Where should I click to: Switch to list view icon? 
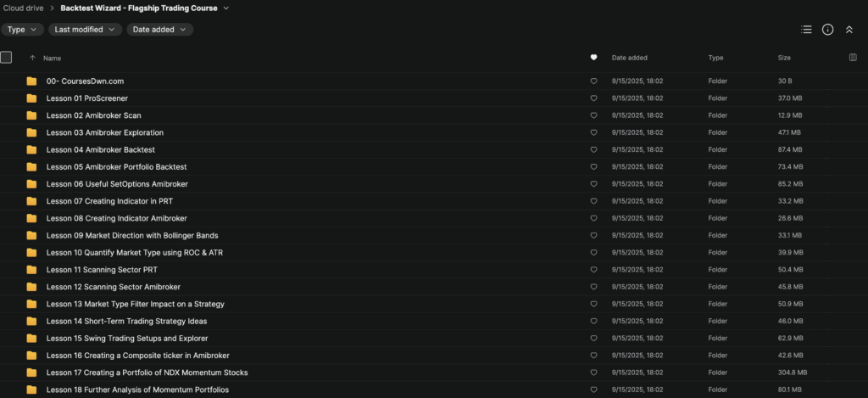pos(806,29)
